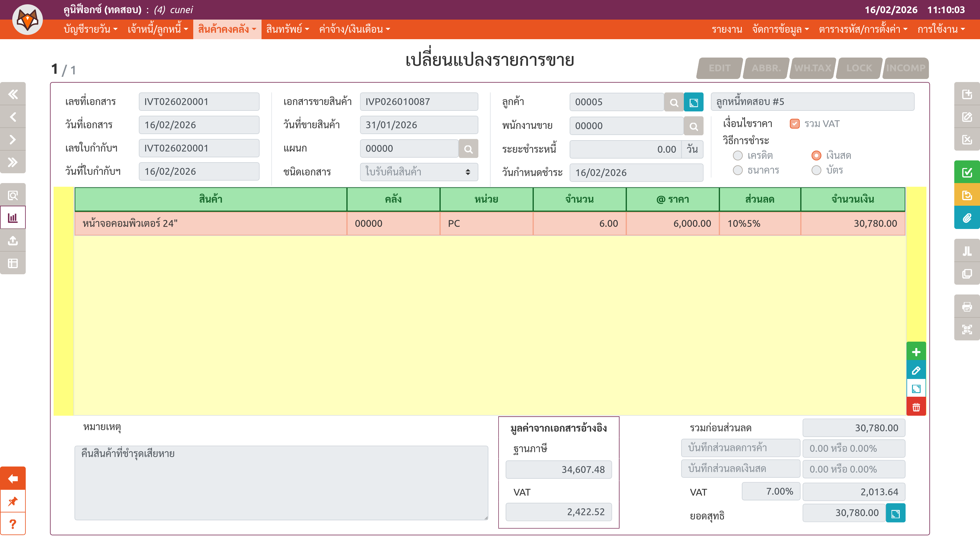Expand the จัดการข้อมูล dropdown menu
The width and height of the screenshot is (980, 551).
point(780,29)
